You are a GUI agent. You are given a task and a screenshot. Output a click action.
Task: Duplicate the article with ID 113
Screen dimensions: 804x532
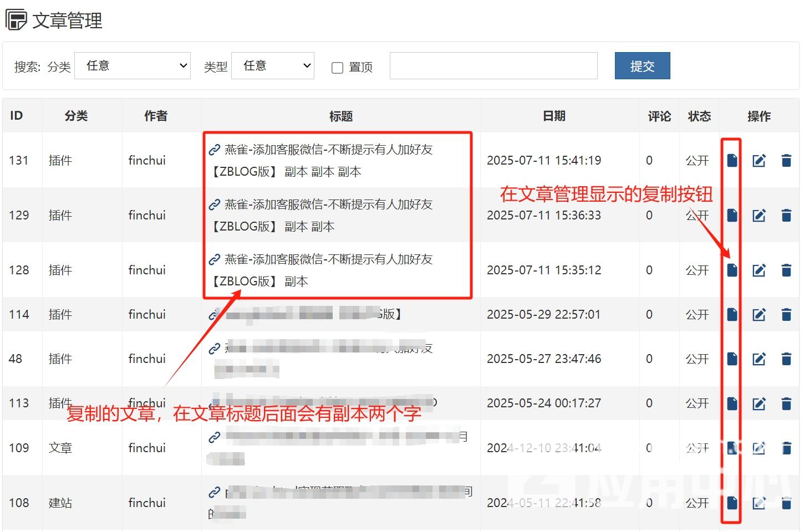click(732, 403)
